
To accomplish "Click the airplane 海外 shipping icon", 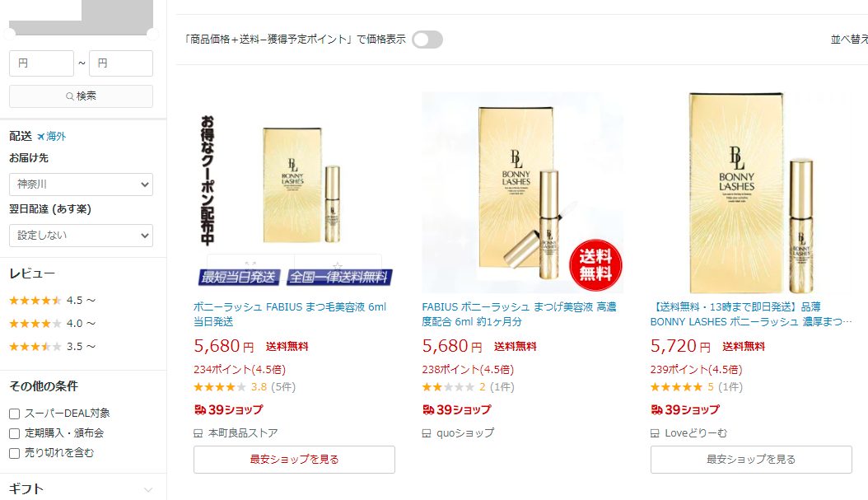I will pos(41,136).
